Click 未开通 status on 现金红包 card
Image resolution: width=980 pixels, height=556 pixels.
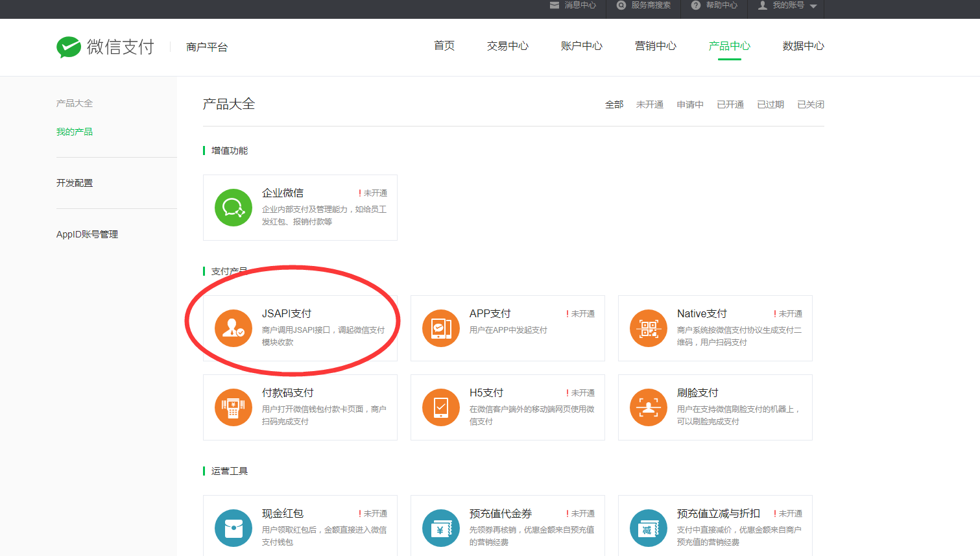(373, 514)
